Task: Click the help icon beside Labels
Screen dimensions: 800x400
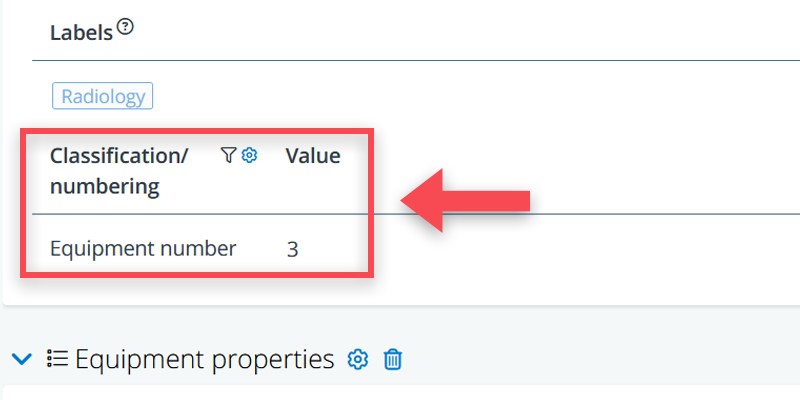Action: (x=125, y=28)
